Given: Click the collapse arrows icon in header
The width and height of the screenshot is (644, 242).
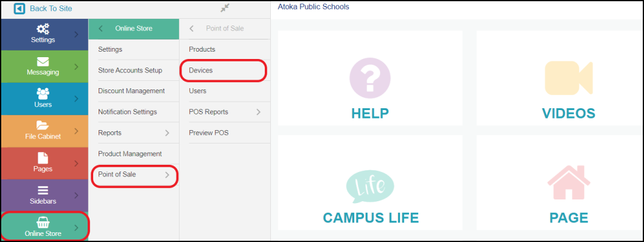Looking at the screenshot, I should tap(225, 8).
